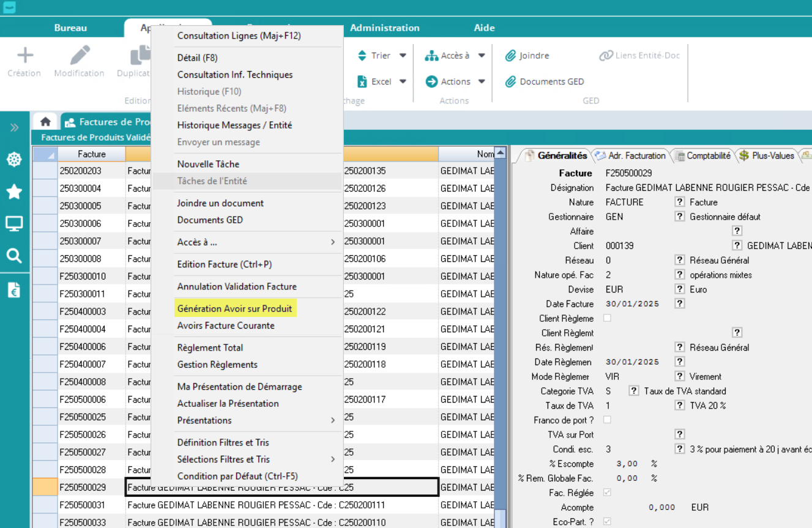The height and width of the screenshot is (528, 812).
Task: Click the Accès à hierarchy icon
Action: [431, 56]
